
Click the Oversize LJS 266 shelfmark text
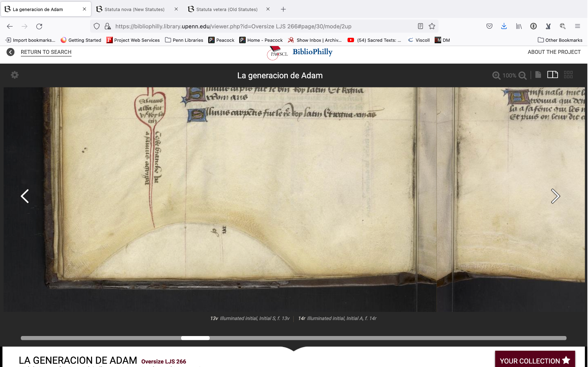click(164, 361)
